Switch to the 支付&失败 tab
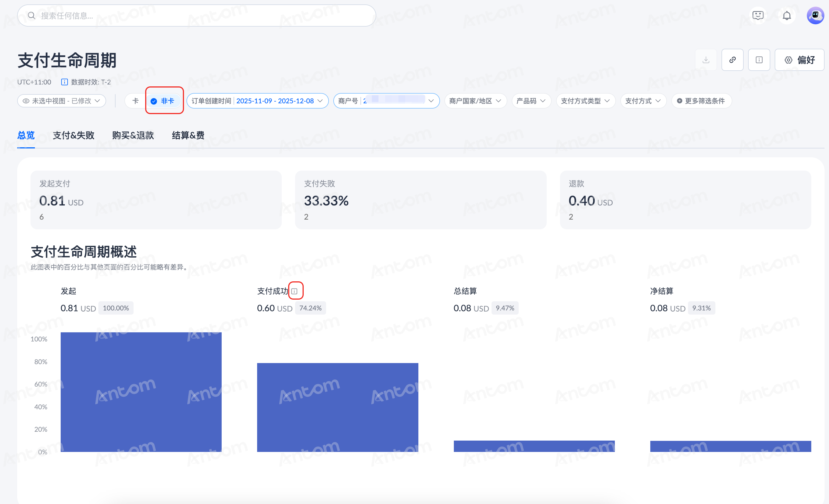The image size is (829, 504). pyautogui.click(x=73, y=135)
